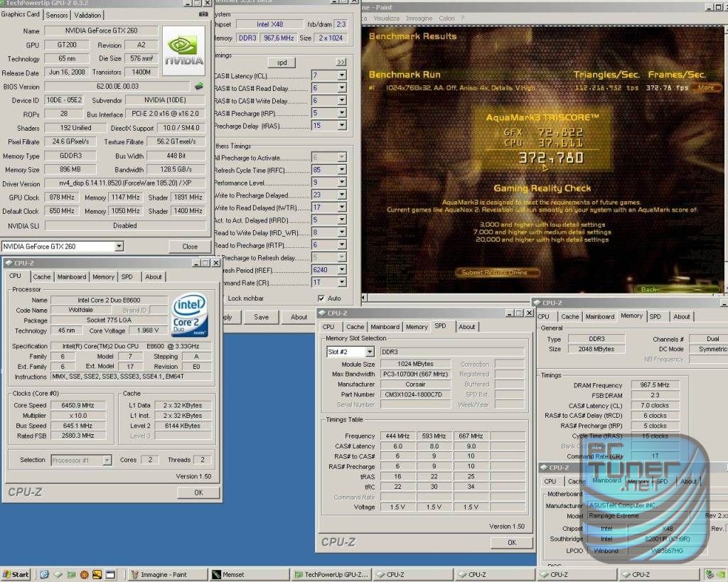Open Command Rate (CR) dropdown in Memset
The height and width of the screenshot is (582, 728).
342,282
